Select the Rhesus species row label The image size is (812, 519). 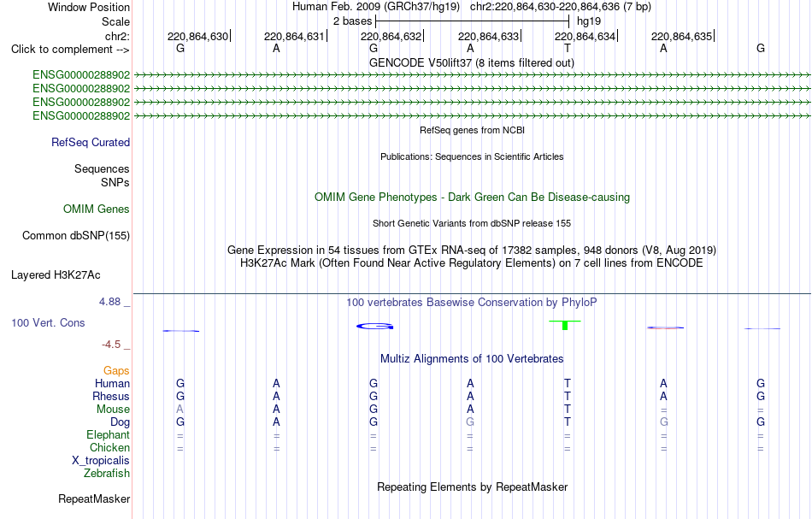click(x=111, y=396)
